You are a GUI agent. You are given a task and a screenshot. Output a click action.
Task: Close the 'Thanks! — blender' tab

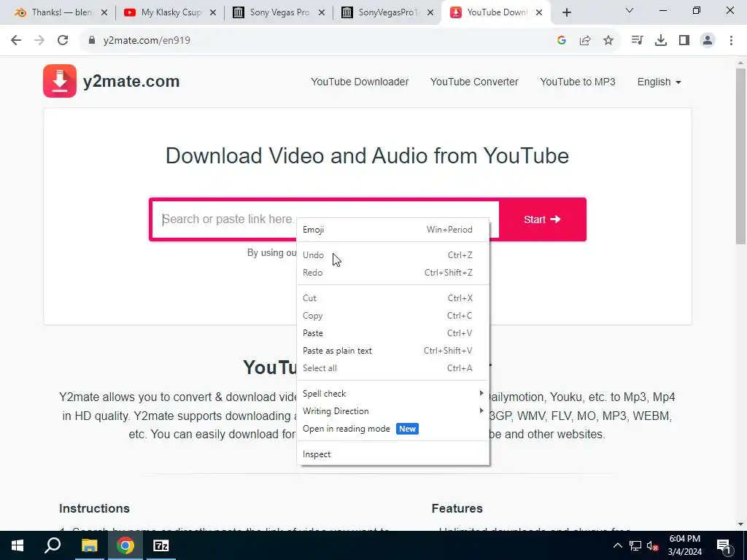(104, 13)
